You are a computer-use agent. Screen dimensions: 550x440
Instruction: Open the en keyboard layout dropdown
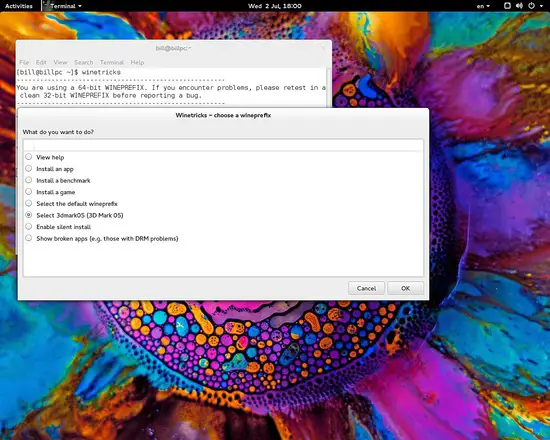coord(483,6)
